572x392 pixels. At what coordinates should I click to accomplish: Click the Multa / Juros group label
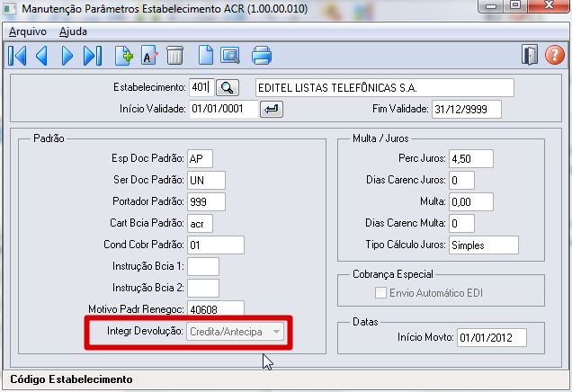point(380,138)
